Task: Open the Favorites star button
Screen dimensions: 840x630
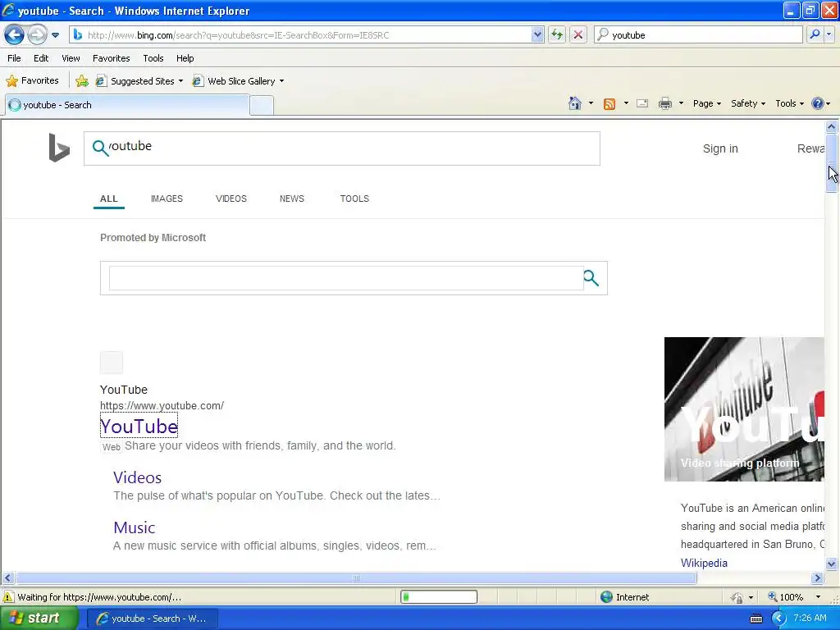Action: click(32, 81)
